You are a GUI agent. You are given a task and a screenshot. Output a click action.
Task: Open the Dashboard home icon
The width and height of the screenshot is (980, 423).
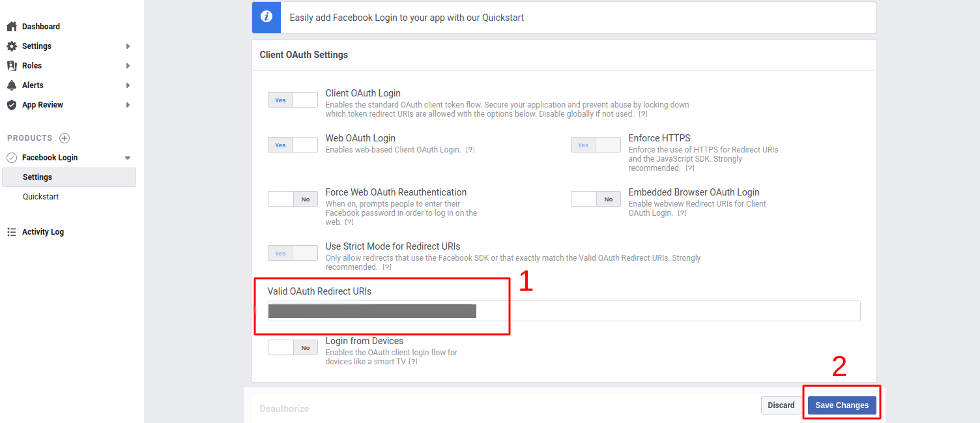[x=12, y=27]
